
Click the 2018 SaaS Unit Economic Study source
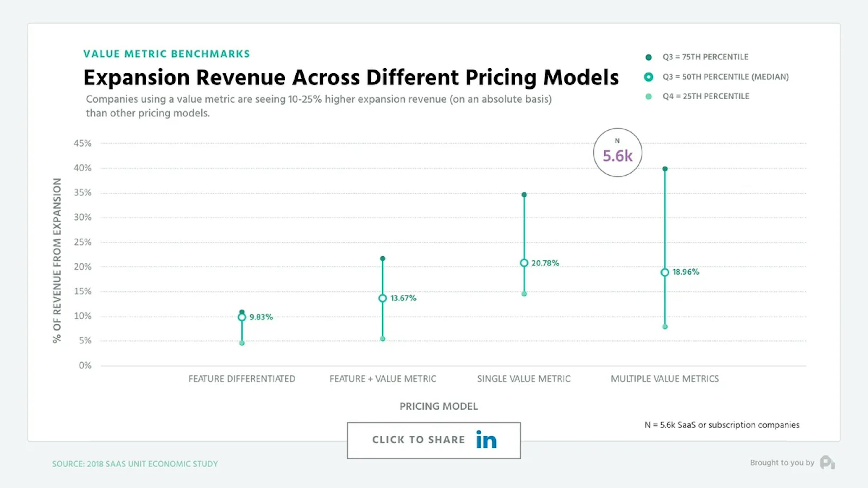click(135, 464)
